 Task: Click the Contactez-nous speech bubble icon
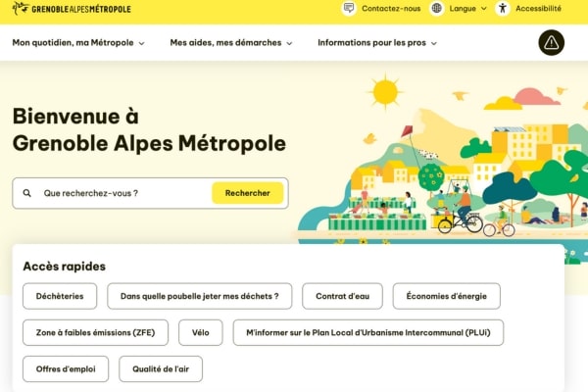(349, 8)
